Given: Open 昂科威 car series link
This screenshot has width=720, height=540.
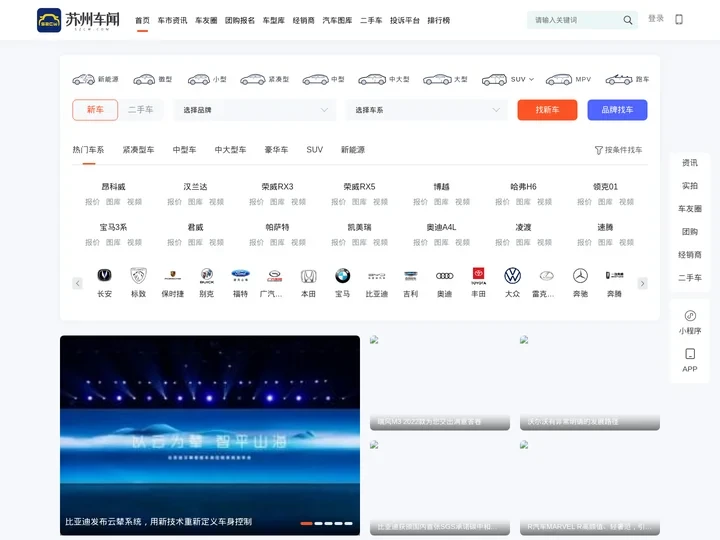Looking at the screenshot, I should (x=113, y=186).
